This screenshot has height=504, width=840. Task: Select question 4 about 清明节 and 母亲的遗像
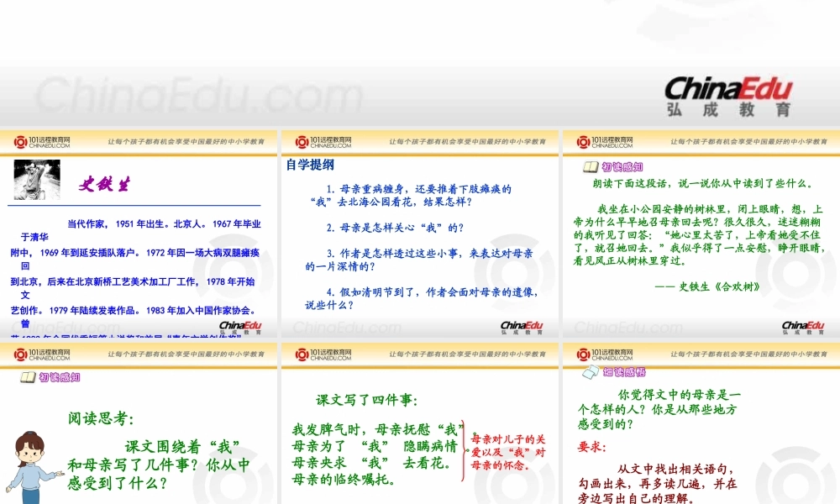[x=422, y=298]
